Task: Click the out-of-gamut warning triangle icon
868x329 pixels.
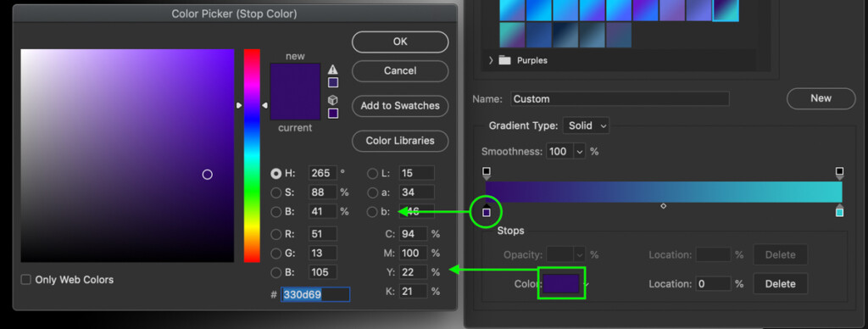Action: 332,70
